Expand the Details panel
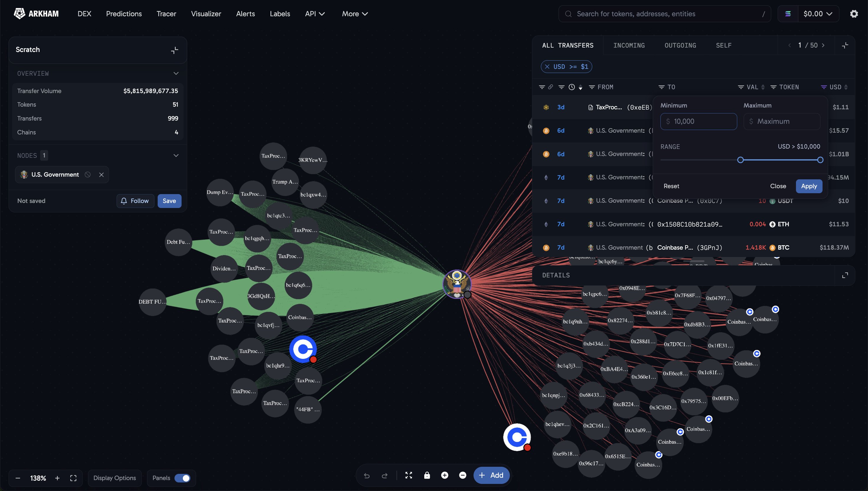Screen dimensions: 868x491 point(845,275)
